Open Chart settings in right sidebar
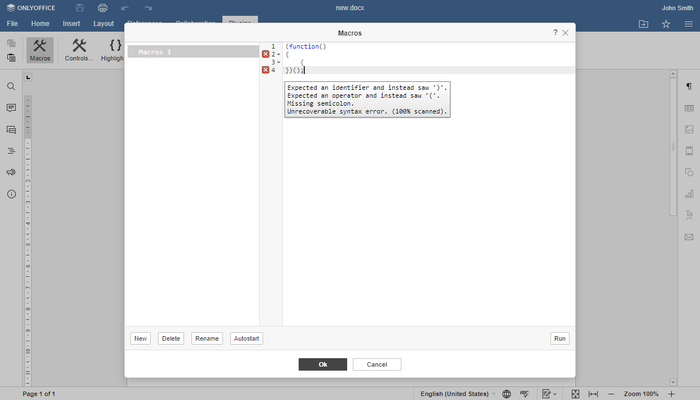The height and width of the screenshot is (400, 700). click(689, 194)
